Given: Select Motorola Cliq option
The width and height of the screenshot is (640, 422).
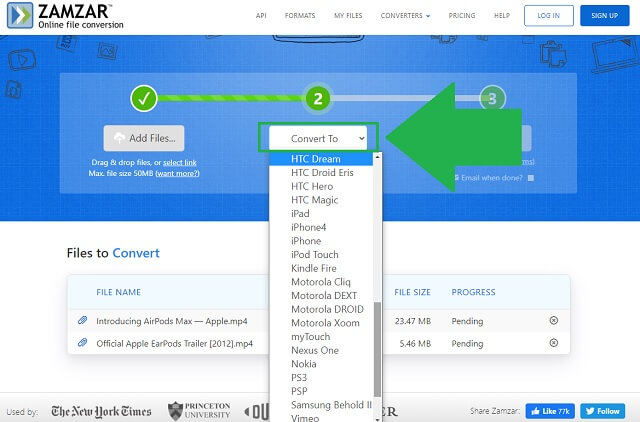Looking at the screenshot, I should click(321, 282).
